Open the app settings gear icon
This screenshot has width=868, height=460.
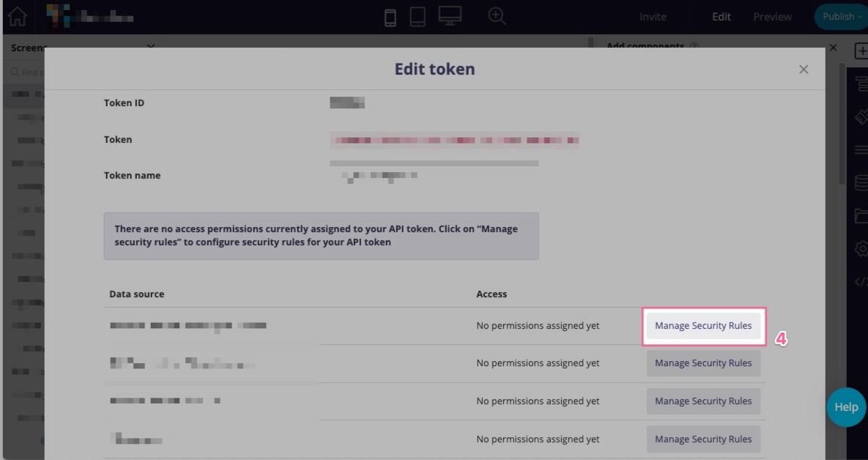[x=861, y=249]
